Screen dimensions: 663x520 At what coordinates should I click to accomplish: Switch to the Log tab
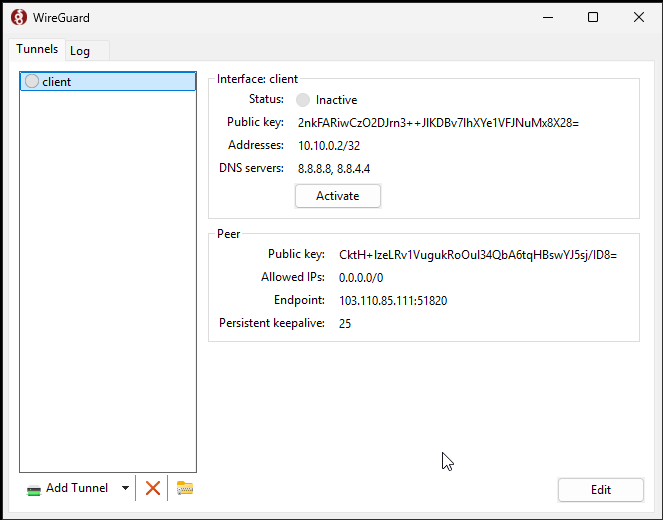(87, 51)
